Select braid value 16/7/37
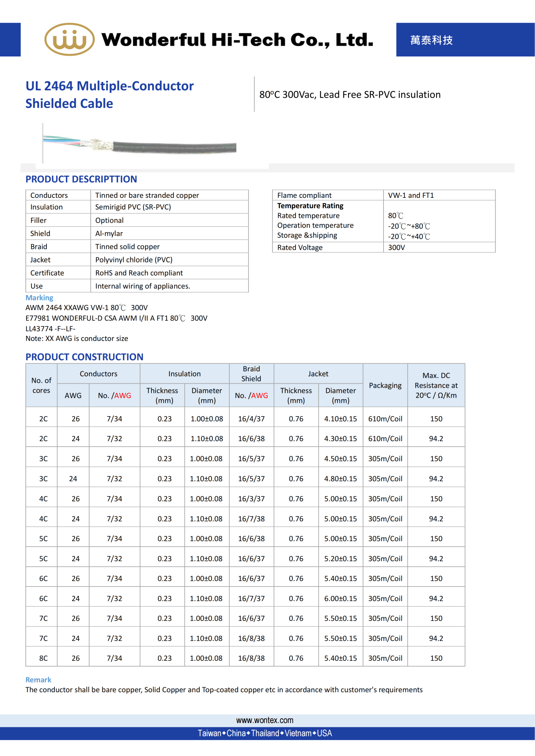The height and width of the screenshot is (756, 535). pyautogui.click(x=251, y=599)
